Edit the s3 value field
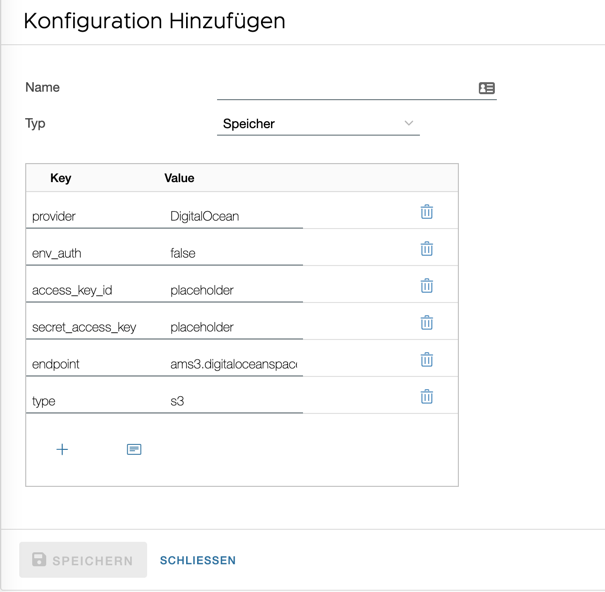The width and height of the screenshot is (605, 592). [x=233, y=401]
